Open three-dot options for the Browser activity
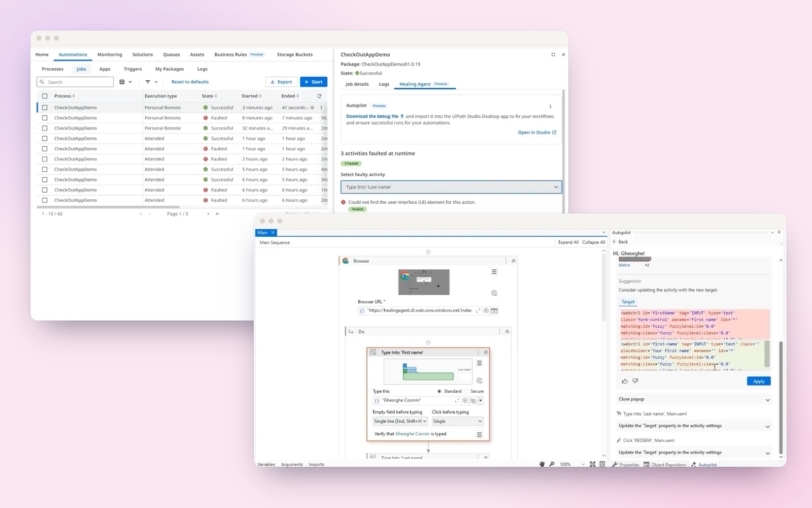This screenshot has width=812, height=508. tap(505, 261)
